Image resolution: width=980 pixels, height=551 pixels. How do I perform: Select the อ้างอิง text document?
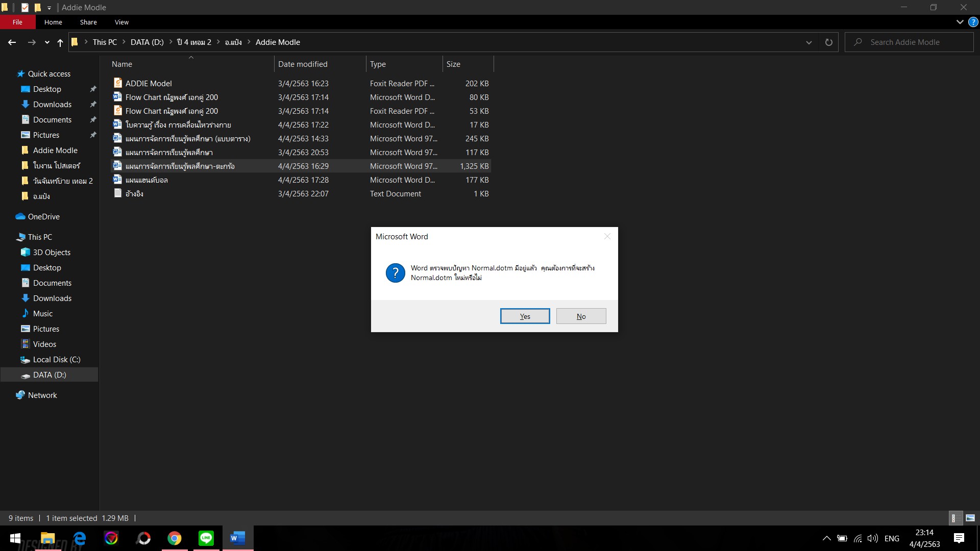(134, 194)
